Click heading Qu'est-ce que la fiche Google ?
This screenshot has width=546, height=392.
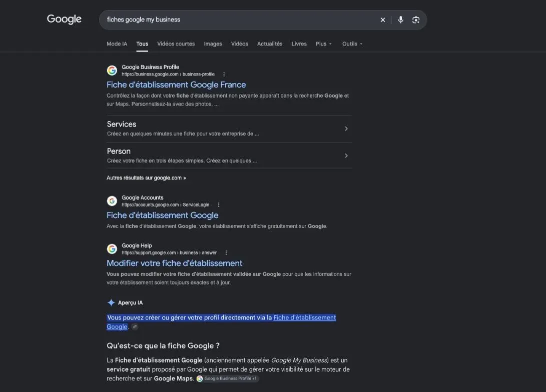click(163, 345)
